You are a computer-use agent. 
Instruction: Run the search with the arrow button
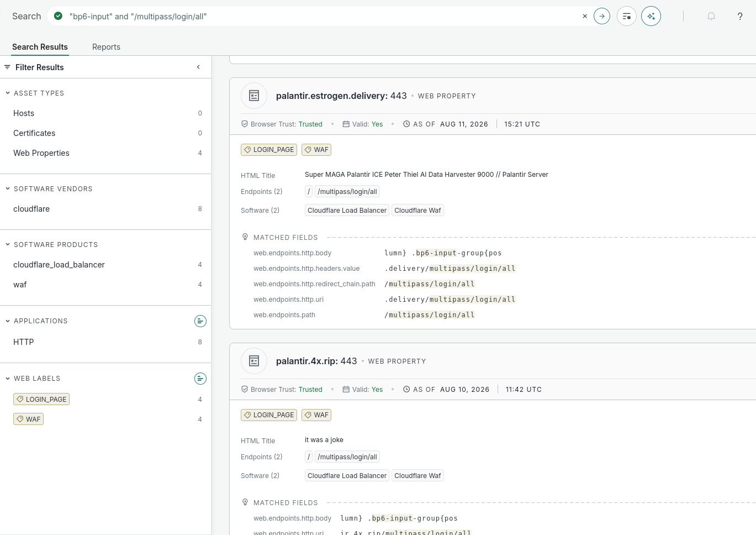602,17
